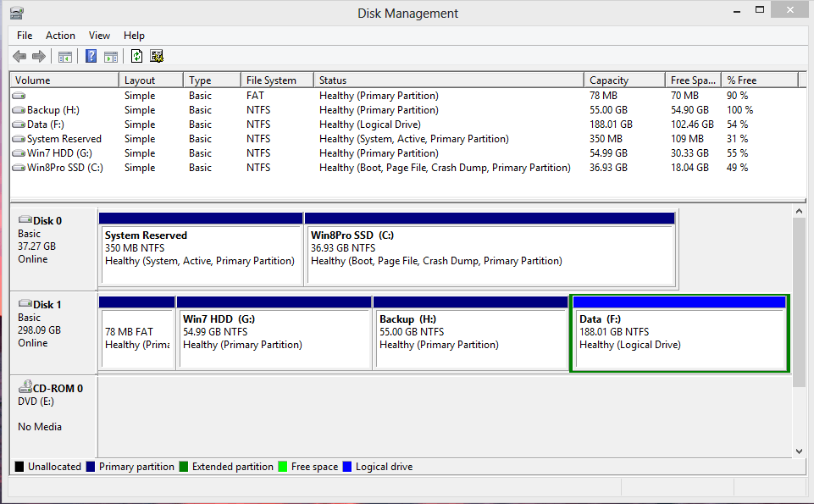Toggle the Show/Hide Action Pane icon
The image size is (814, 504).
pos(111,56)
